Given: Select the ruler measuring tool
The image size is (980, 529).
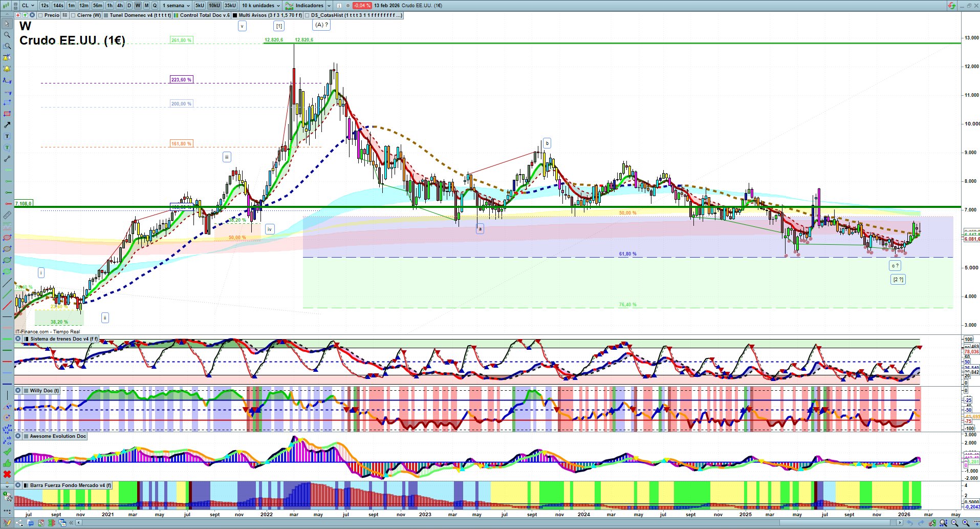Looking at the screenshot, I should (x=7, y=215).
